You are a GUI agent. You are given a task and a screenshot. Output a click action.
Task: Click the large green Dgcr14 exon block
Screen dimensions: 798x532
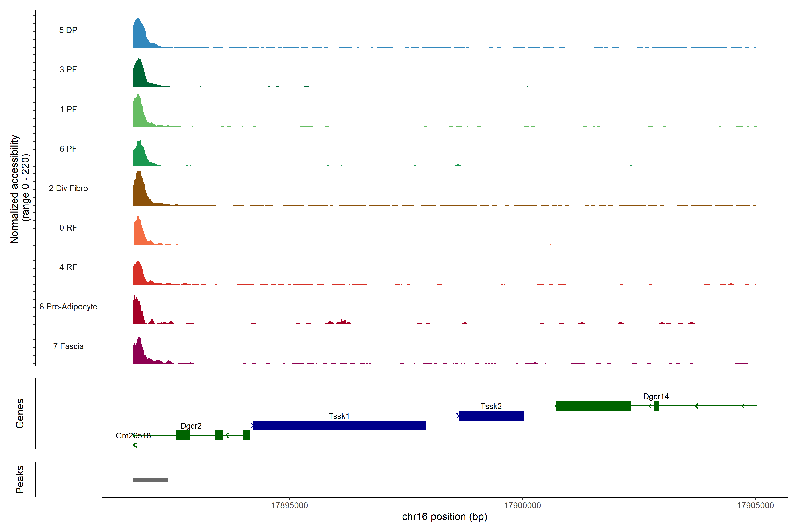[x=593, y=406]
